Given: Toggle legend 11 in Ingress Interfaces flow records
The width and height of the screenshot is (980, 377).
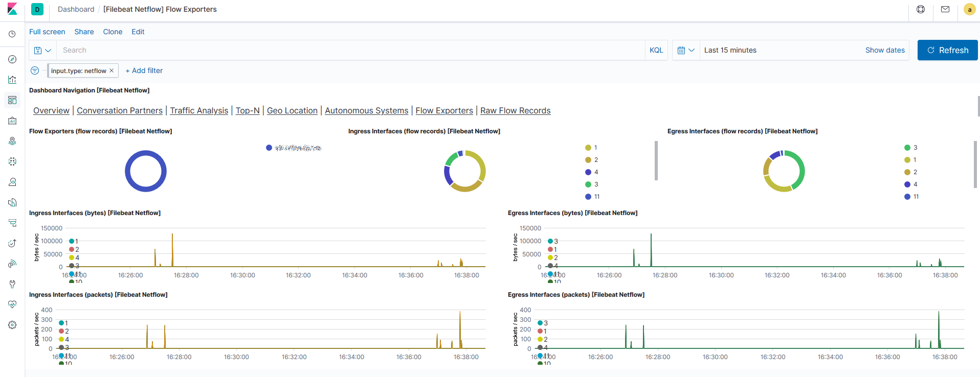Looking at the screenshot, I should click(x=593, y=197).
